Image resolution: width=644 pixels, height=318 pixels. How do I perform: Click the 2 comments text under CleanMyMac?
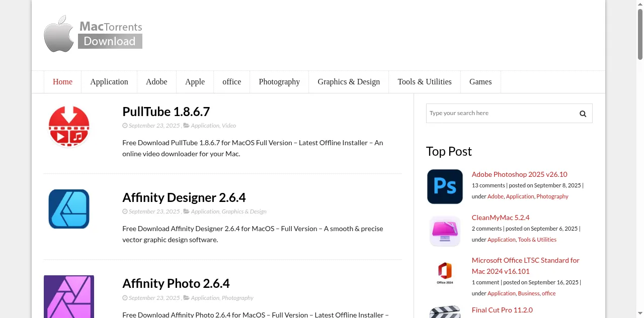click(487, 229)
